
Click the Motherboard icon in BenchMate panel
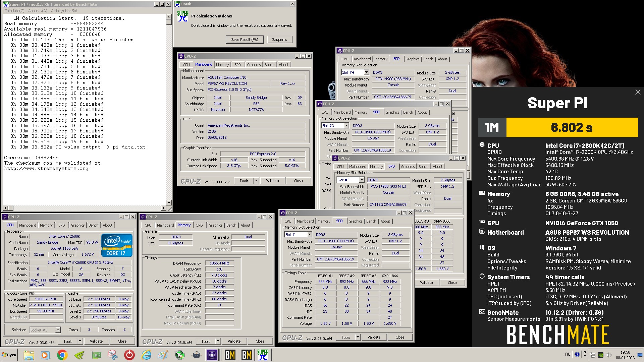(x=482, y=232)
